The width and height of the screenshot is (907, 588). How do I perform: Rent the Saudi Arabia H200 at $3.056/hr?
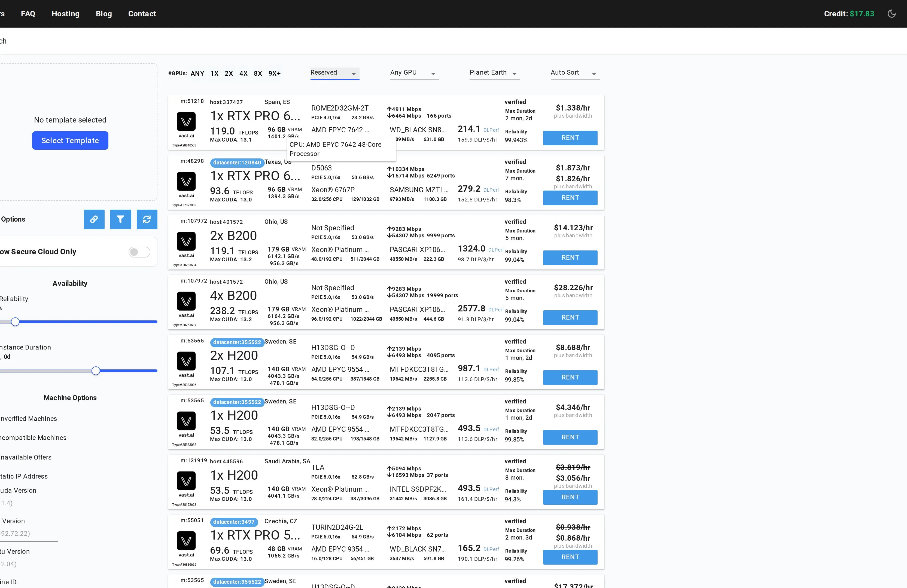(570, 497)
